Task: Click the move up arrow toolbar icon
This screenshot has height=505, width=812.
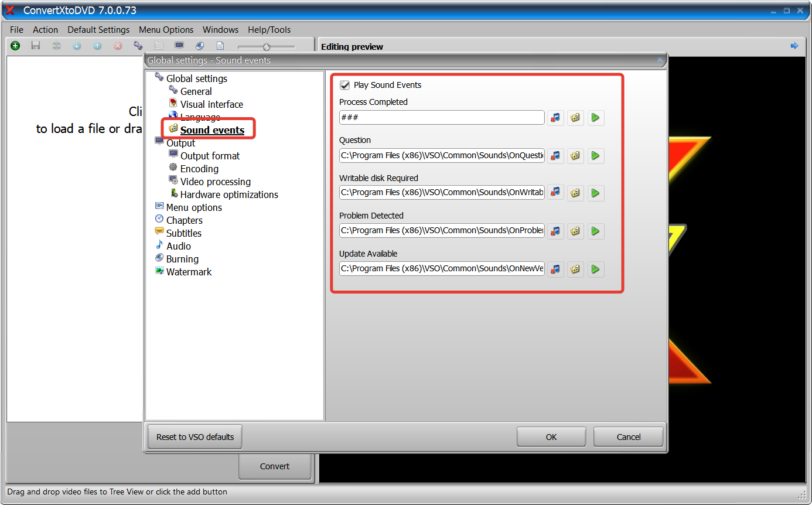Action: [x=97, y=46]
